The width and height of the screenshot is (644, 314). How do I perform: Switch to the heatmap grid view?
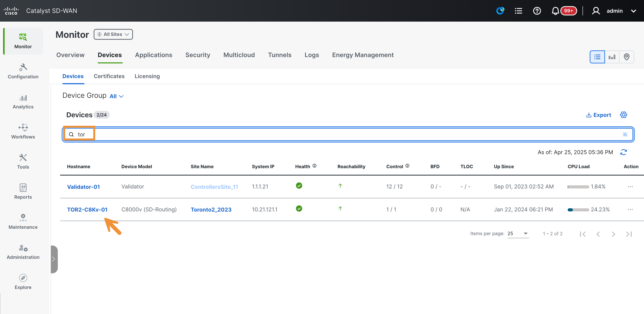click(x=612, y=57)
